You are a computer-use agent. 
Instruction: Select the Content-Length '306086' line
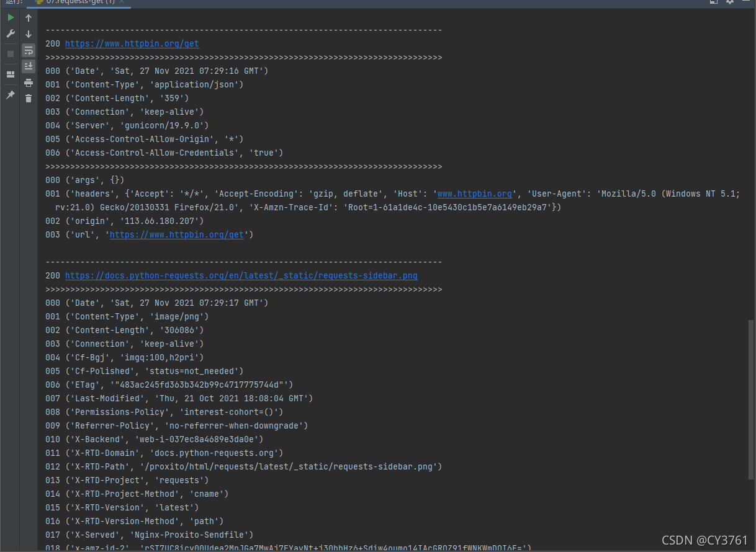coord(125,331)
